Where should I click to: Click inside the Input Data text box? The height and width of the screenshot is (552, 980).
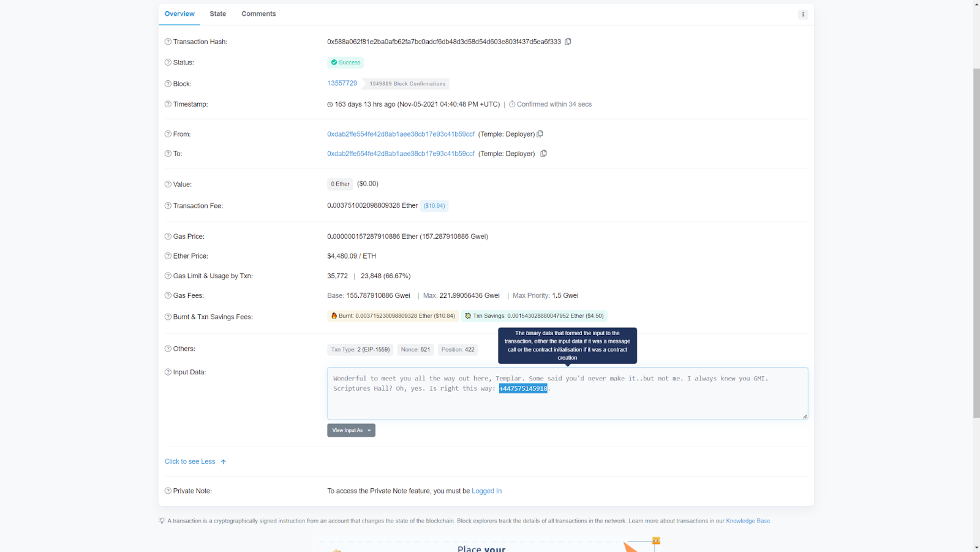point(567,393)
